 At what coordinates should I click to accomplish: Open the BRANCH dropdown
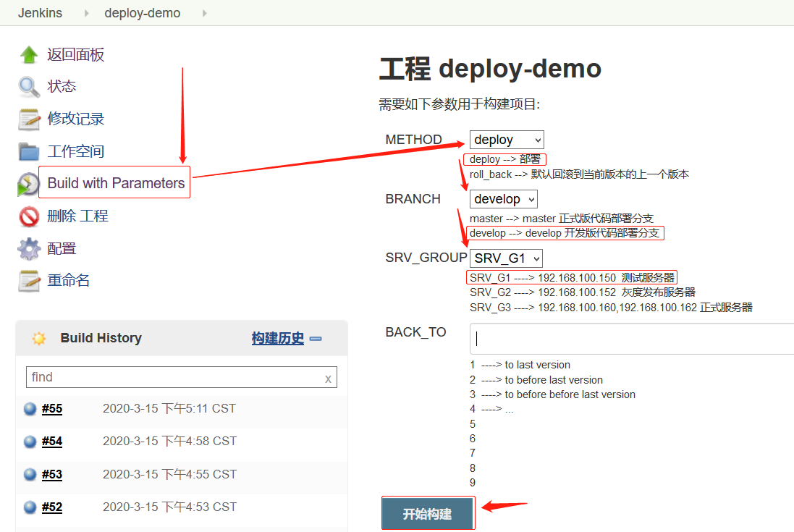point(503,199)
